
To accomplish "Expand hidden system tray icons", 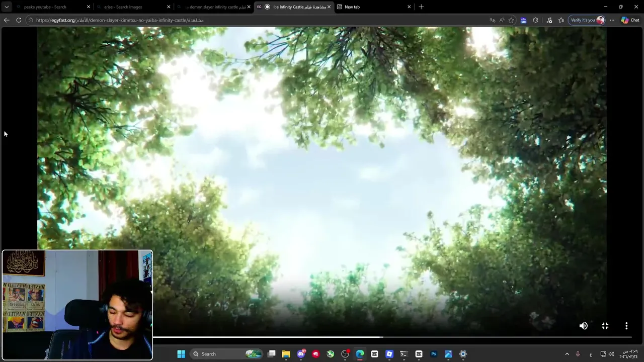I will (x=567, y=354).
